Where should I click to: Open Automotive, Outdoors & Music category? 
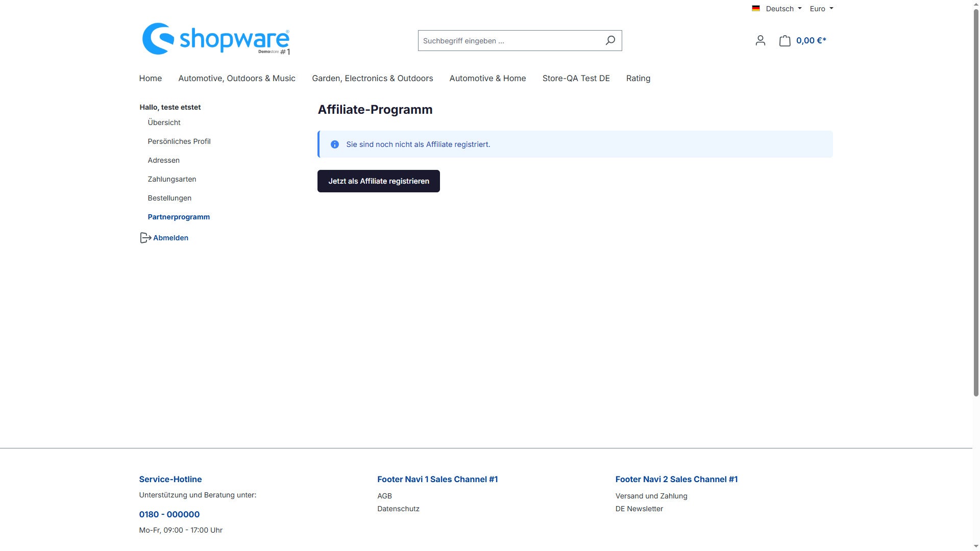(x=237, y=78)
